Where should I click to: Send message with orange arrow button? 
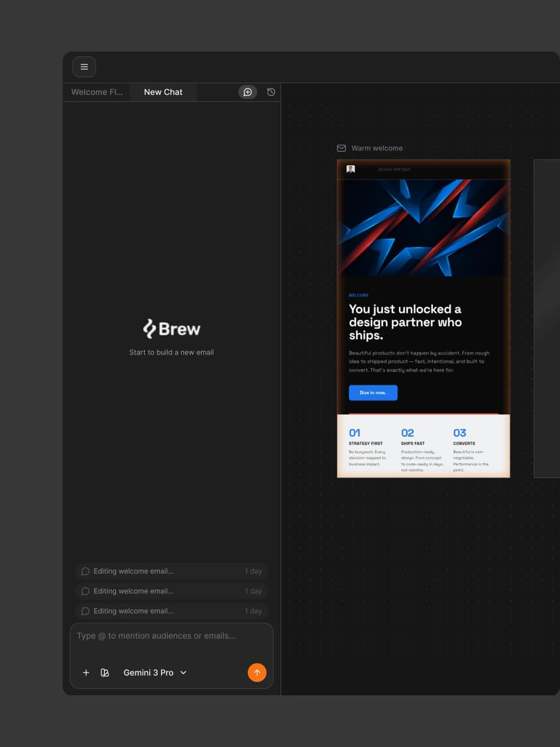click(257, 673)
